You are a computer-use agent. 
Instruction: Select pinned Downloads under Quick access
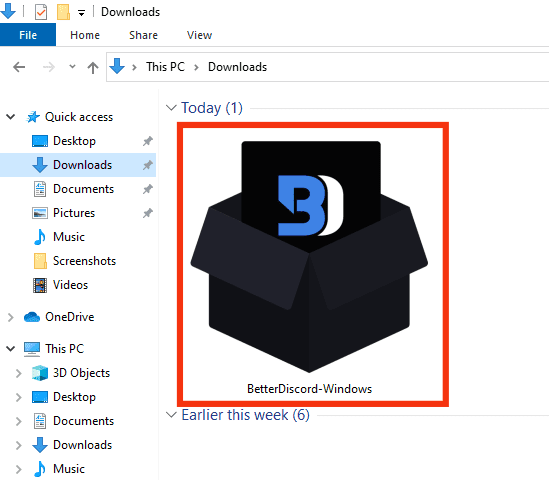(x=82, y=165)
